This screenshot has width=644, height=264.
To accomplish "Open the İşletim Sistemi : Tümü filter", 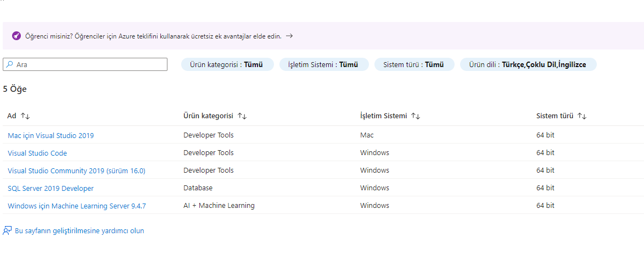I will click(324, 64).
